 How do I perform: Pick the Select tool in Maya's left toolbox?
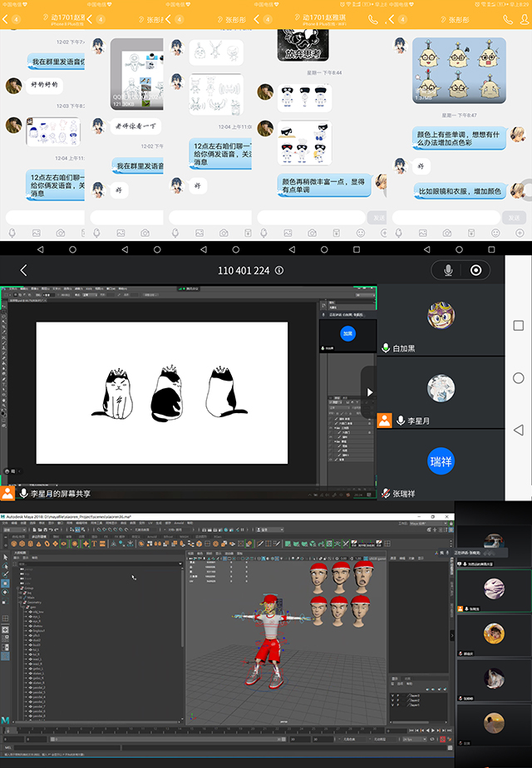pos(6,557)
